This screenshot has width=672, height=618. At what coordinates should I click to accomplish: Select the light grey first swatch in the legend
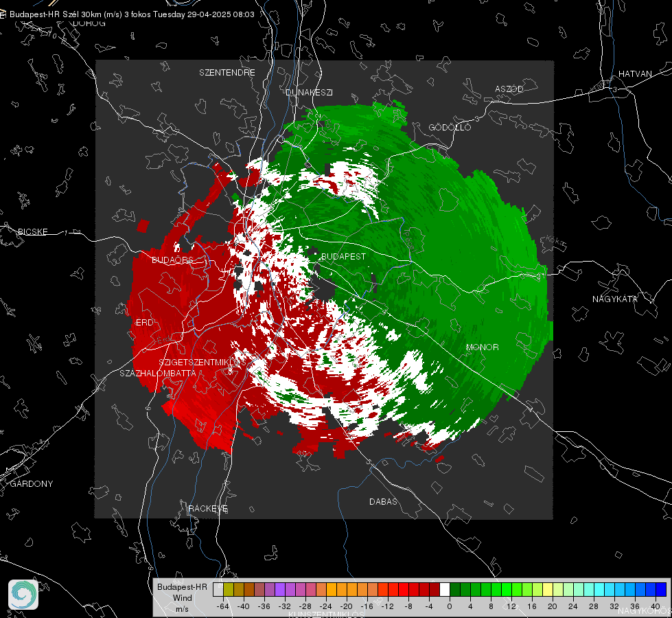click(x=218, y=590)
